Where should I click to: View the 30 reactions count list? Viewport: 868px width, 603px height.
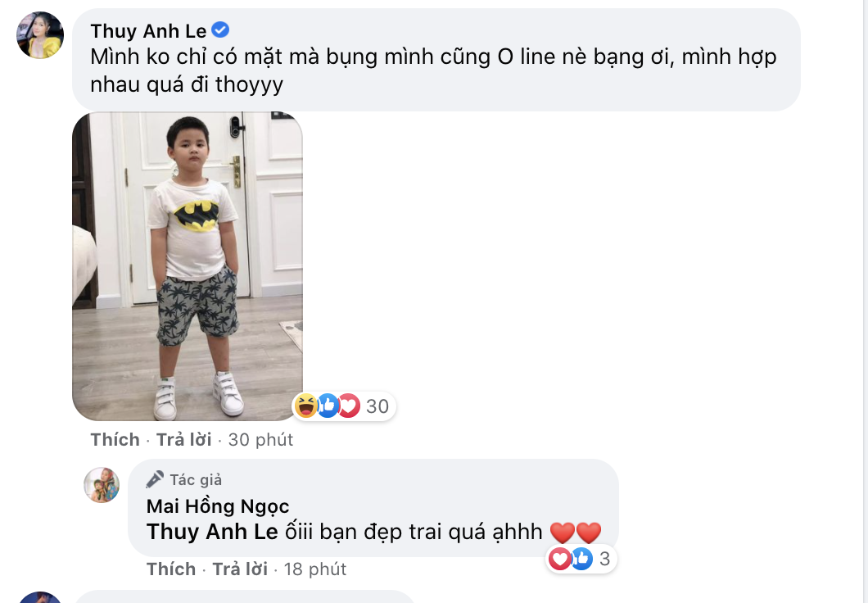click(377, 406)
